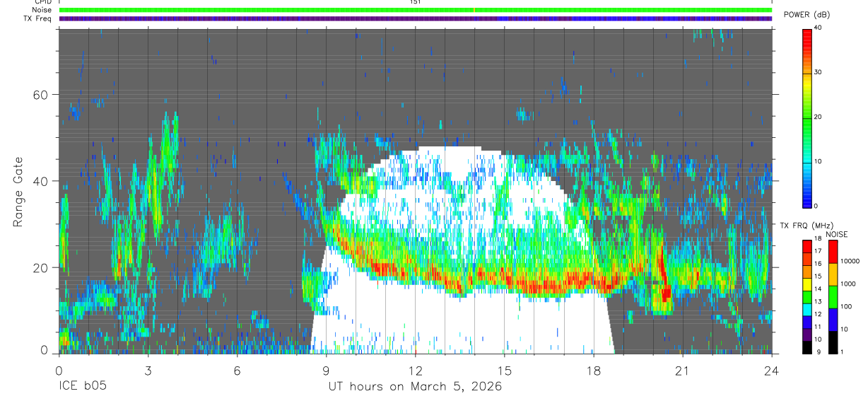Click the '40' label on POWER colorbar
The width and height of the screenshot is (868, 401).
(819, 28)
